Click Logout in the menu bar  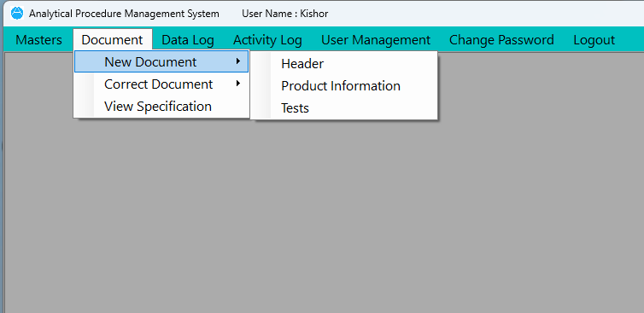coord(594,40)
